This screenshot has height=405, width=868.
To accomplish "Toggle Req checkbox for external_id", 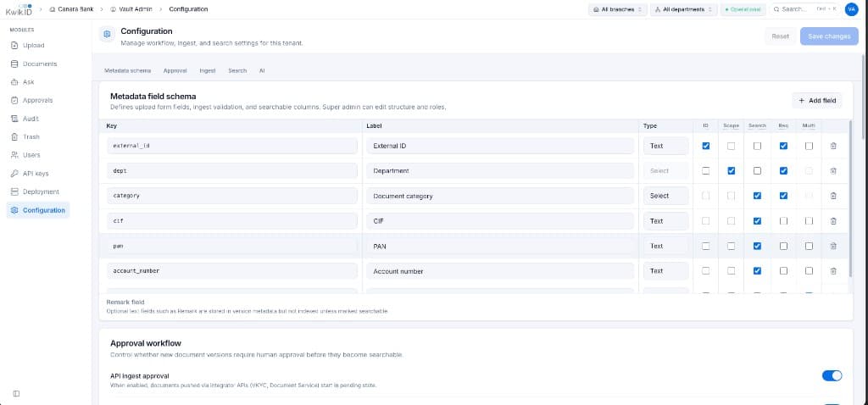I will pos(783,146).
